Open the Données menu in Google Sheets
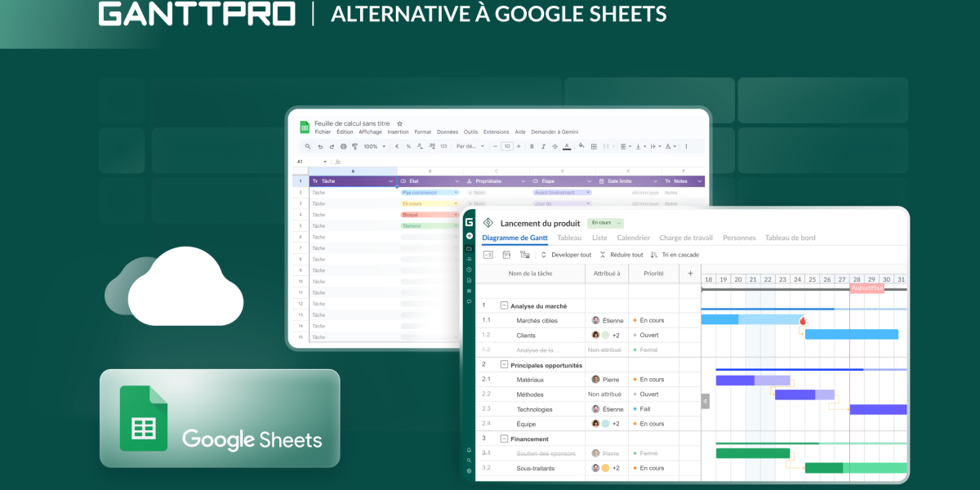Screen dimensions: 980x490 [447, 131]
